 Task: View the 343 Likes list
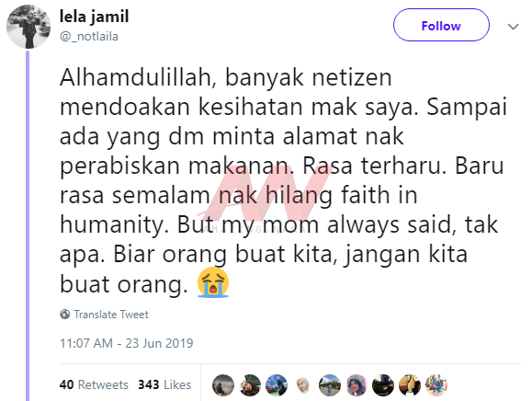pyautogui.click(x=164, y=384)
